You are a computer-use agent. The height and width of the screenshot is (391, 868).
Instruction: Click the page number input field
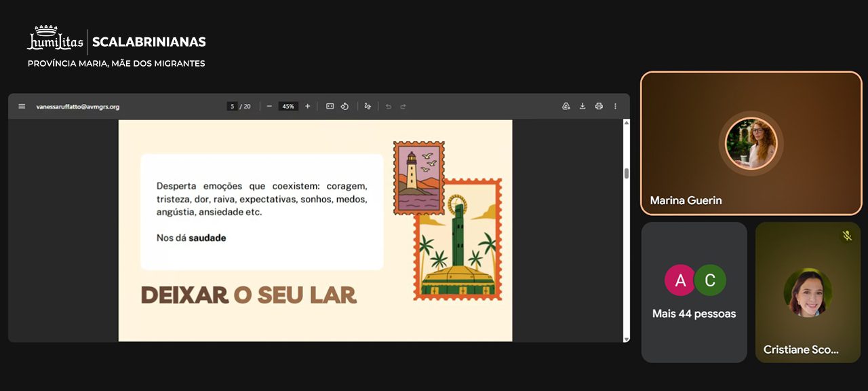pos(232,107)
